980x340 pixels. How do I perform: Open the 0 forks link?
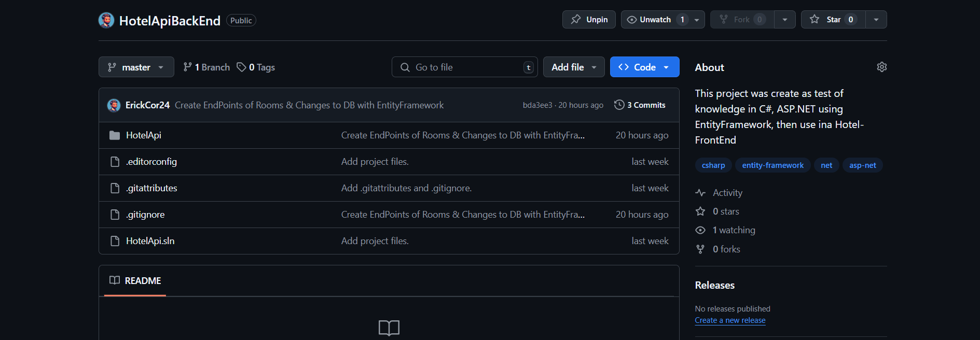tap(726, 249)
